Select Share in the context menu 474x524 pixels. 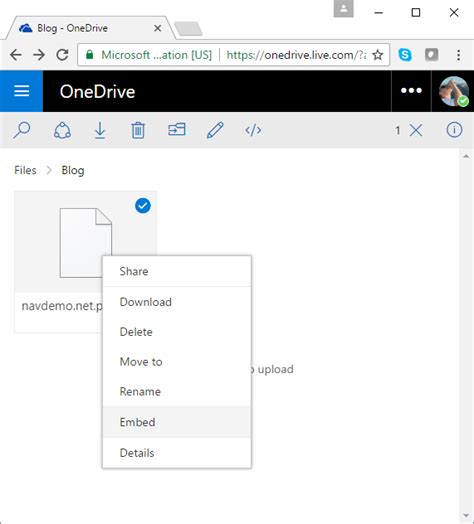point(177,271)
